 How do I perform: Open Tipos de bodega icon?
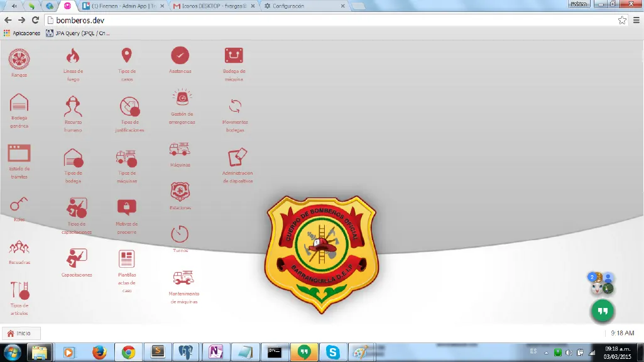click(x=73, y=157)
